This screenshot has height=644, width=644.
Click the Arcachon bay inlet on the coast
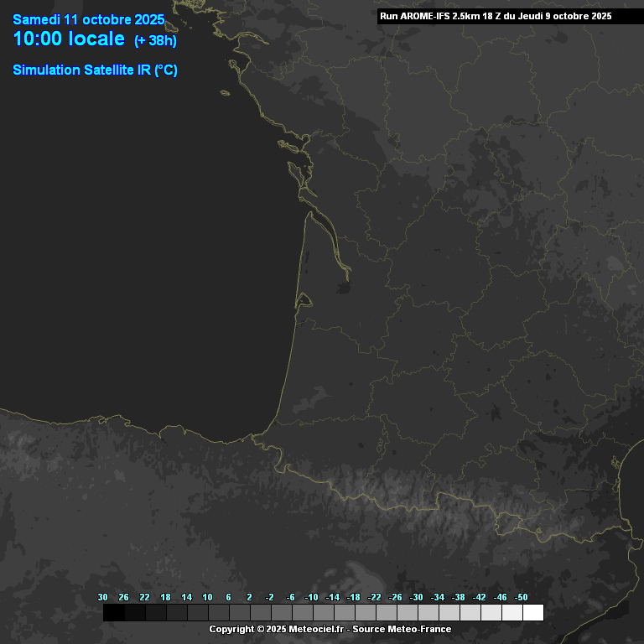[x=304, y=299]
